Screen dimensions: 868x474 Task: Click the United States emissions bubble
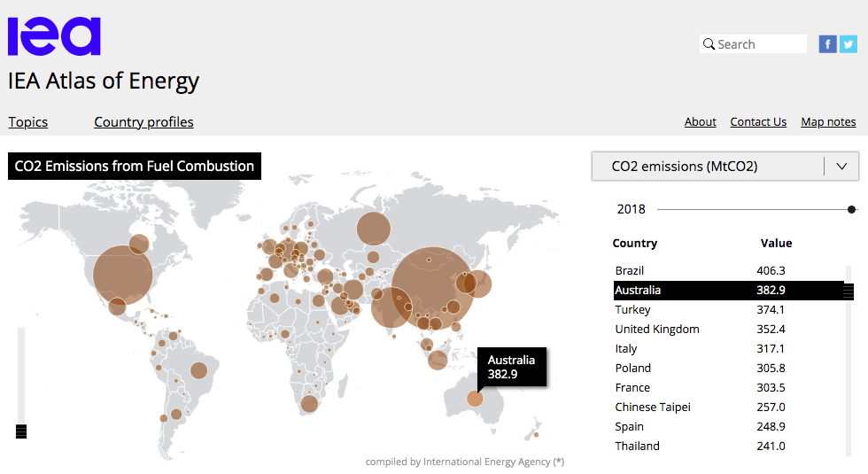tap(123, 276)
